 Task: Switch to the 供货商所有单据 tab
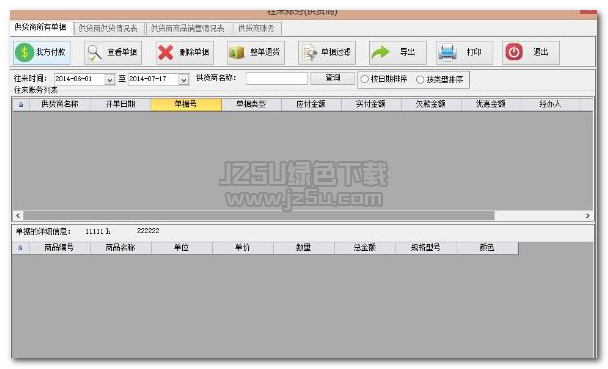point(41,27)
